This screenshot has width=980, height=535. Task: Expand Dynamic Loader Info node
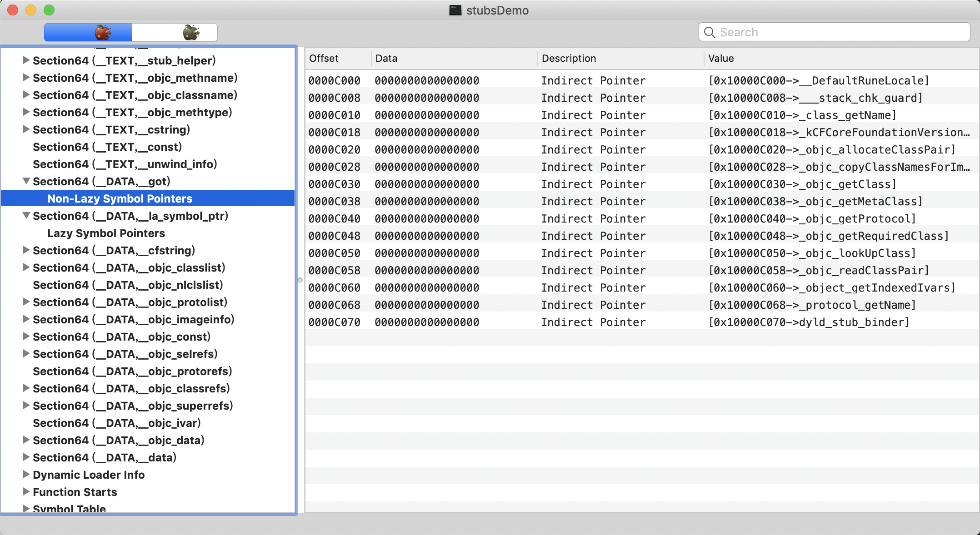point(26,475)
